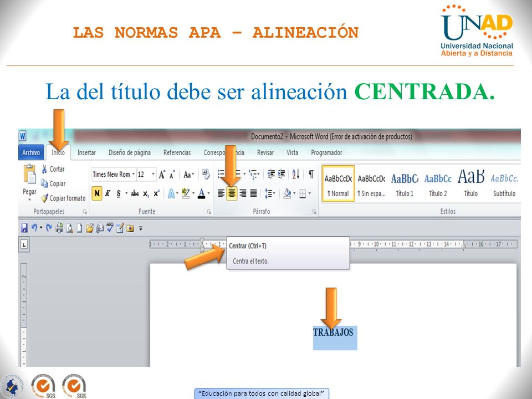Open the line spacing dropdown

[270, 193]
